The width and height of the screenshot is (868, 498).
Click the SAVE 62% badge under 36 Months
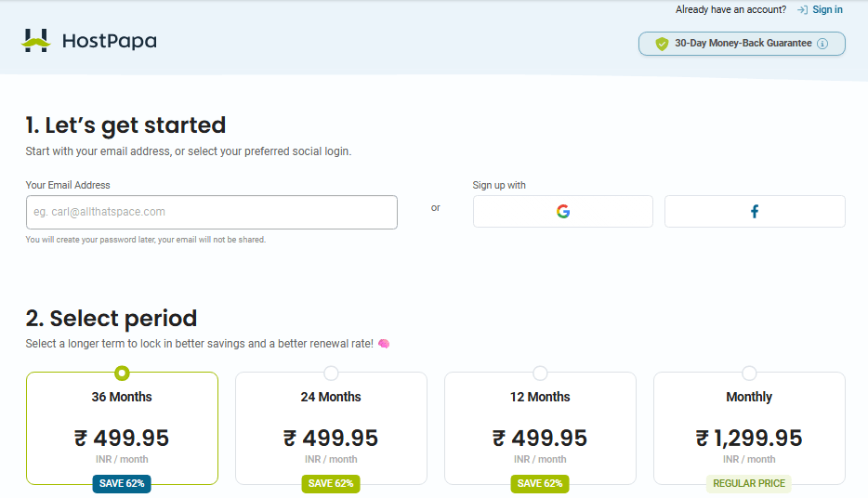click(122, 483)
